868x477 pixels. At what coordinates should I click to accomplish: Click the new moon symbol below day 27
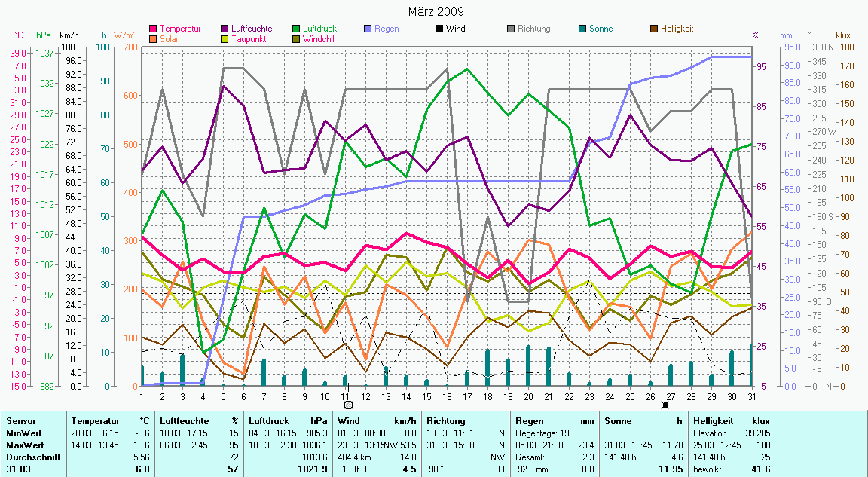pos(665,405)
